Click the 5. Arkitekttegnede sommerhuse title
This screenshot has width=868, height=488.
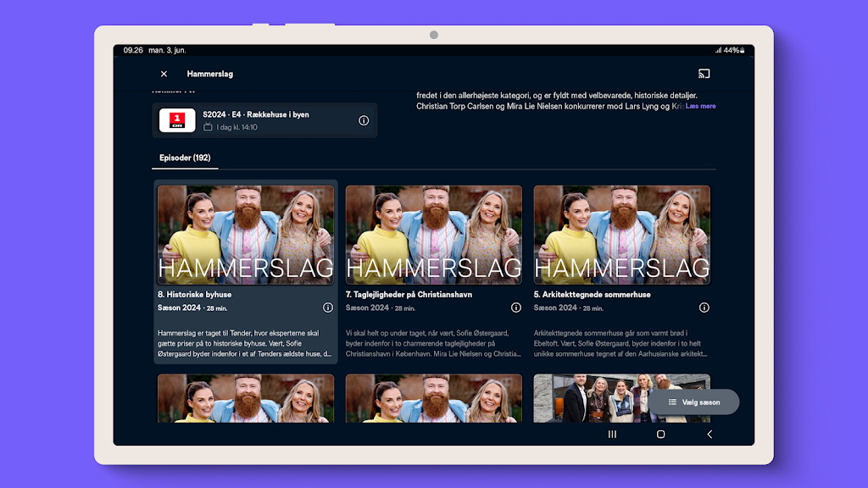[592, 294]
